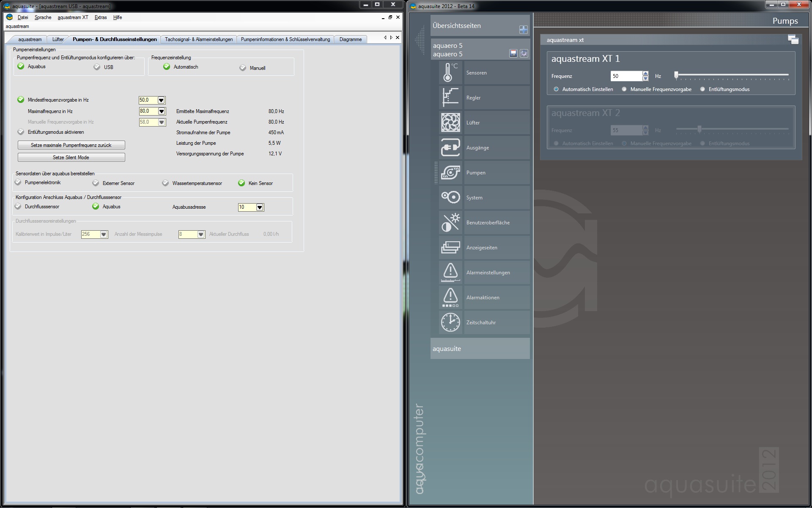This screenshot has width=812, height=508.
Task: Click the Benutzeroberfläche brightness icon
Action: point(450,223)
